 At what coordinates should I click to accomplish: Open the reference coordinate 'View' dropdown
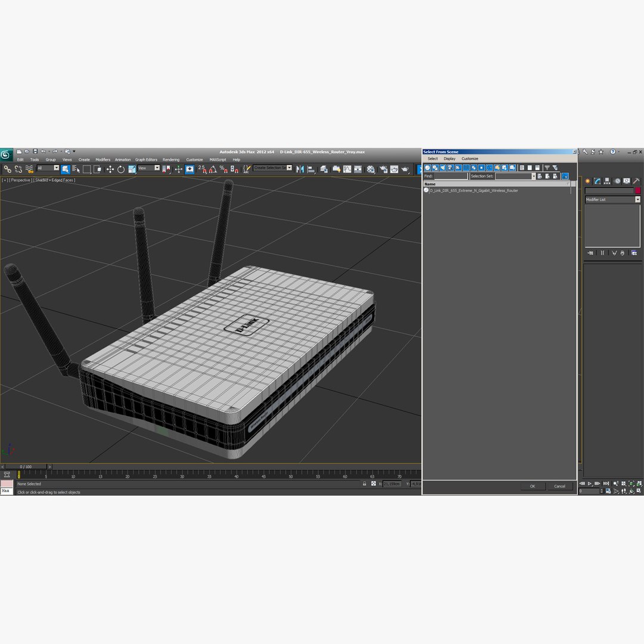click(148, 168)
